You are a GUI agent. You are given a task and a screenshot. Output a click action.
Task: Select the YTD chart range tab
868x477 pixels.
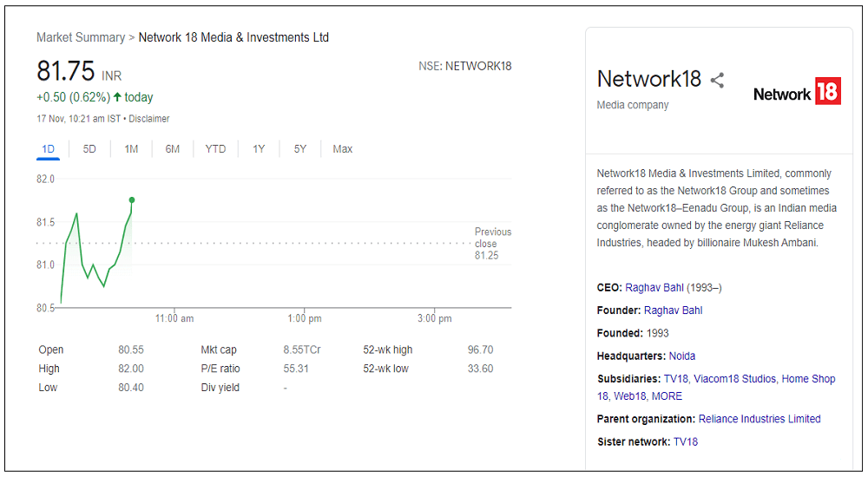pos(215,149)
